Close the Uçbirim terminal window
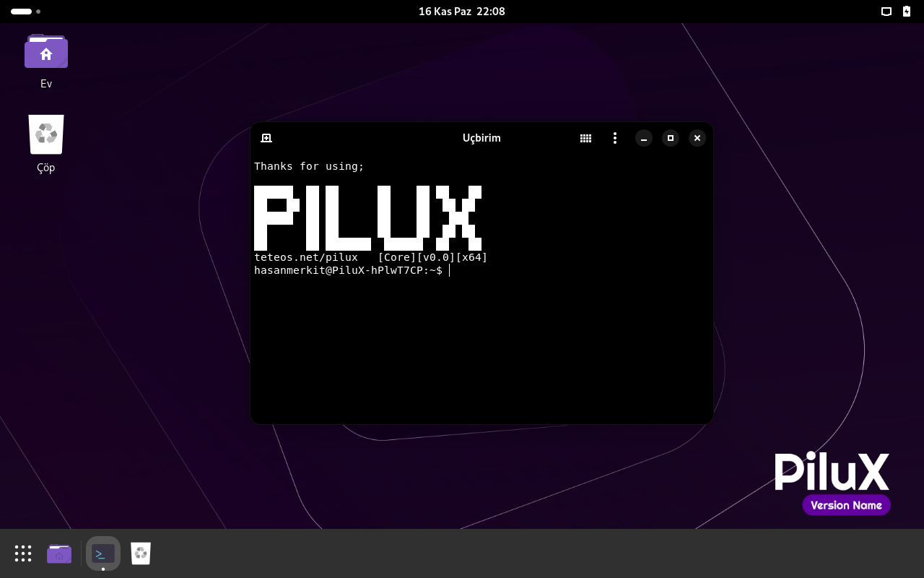924x578 pixels. [x=697, y=138]
